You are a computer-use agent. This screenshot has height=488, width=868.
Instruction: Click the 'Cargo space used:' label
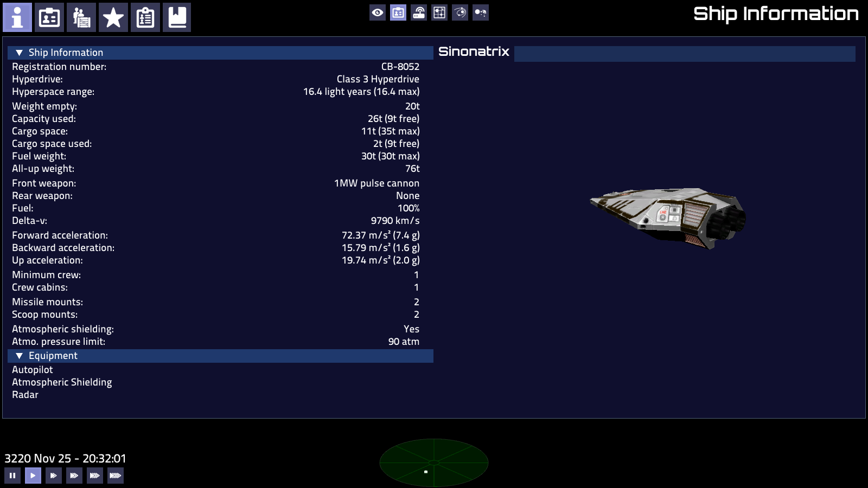click(x=52, y=144)
